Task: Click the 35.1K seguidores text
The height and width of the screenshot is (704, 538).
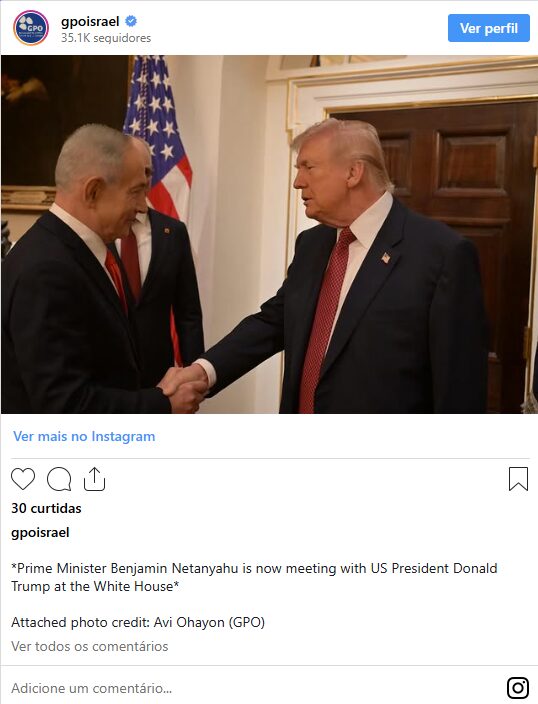Action: coord(106,38)
